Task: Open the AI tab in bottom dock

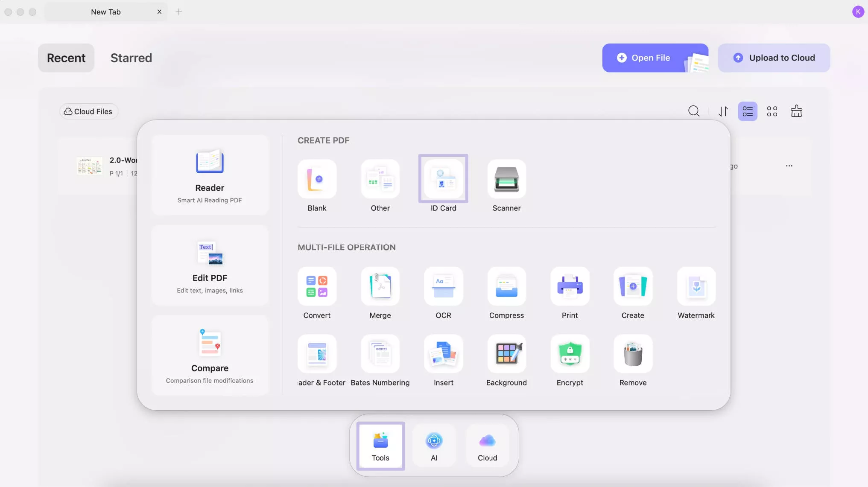Action: [434, 446]
